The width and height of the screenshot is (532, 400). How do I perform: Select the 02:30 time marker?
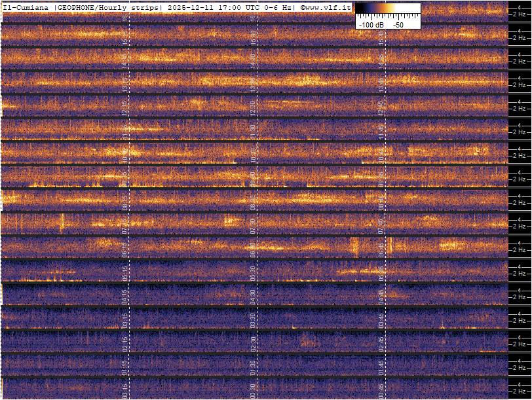click(253, 342)
